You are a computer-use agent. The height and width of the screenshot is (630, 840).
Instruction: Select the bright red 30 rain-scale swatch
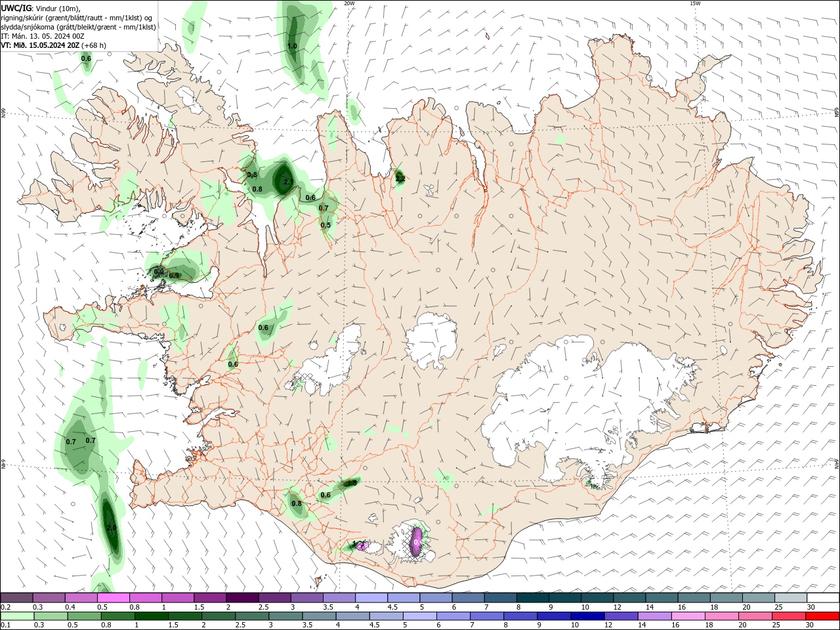pyautogui.click(x=822, y=616)
